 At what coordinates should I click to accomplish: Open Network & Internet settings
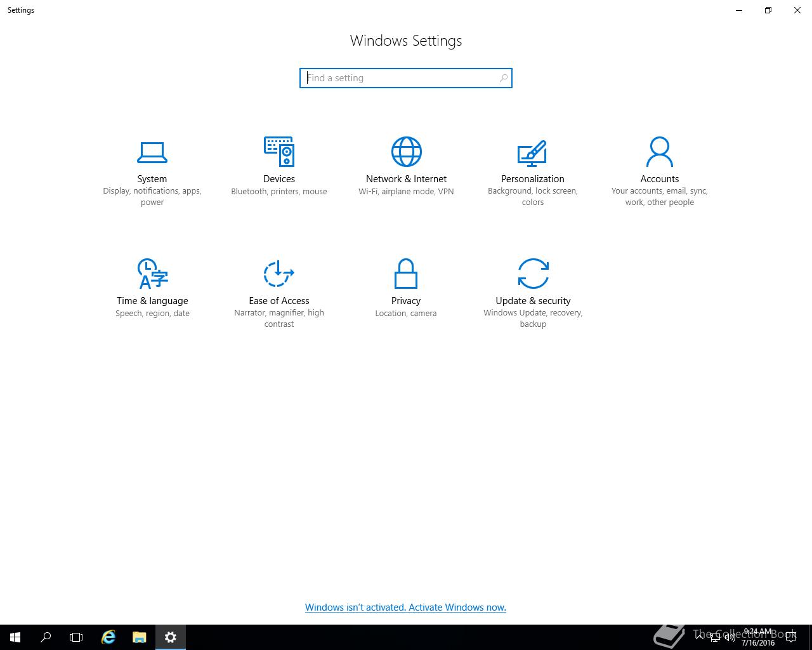click(406, 167)
